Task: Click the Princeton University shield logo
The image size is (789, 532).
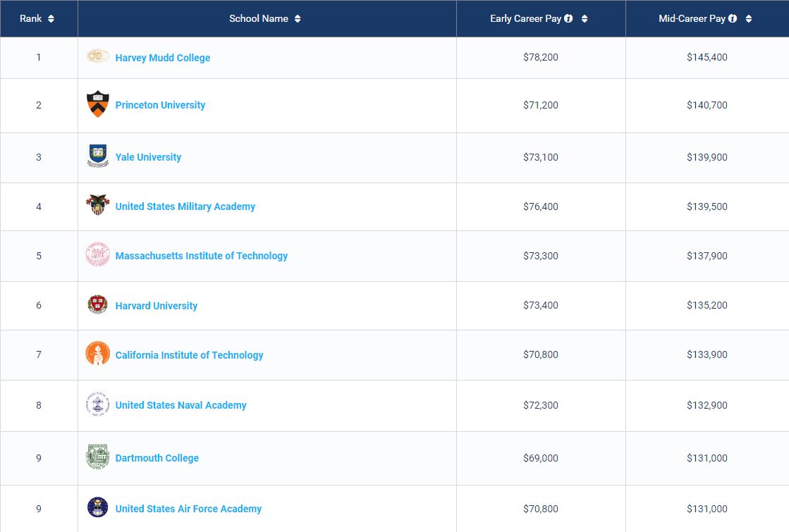Action: click(97, 104)
